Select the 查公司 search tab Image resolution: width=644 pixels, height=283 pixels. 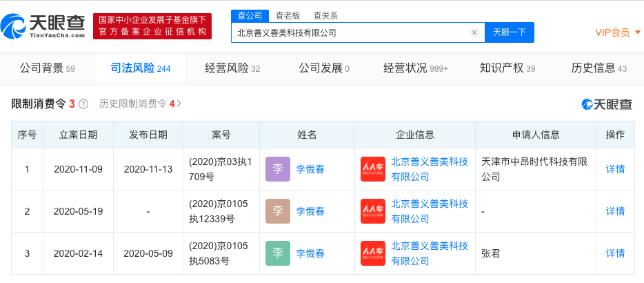(x=250, y=16)
